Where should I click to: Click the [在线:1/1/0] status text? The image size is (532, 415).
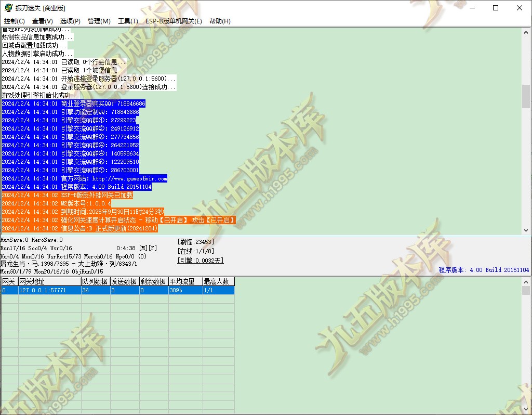(x=196, y=251)
